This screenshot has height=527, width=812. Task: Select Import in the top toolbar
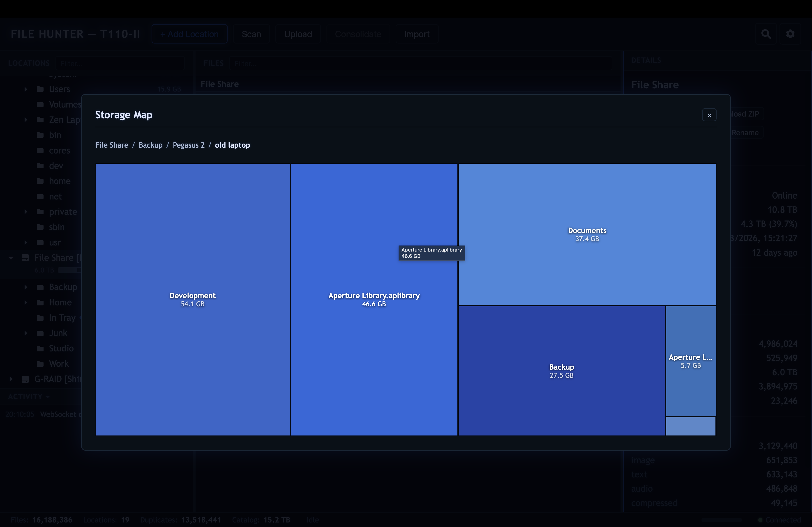click(417, 34)
